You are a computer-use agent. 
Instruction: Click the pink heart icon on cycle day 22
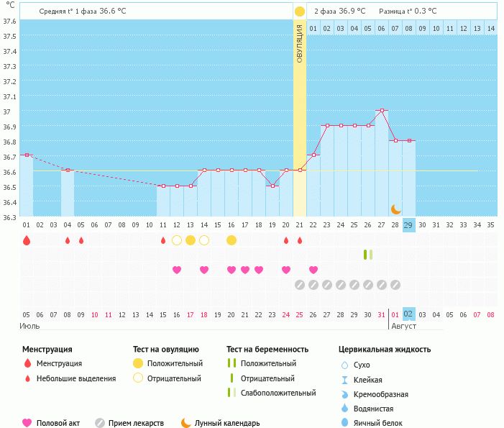pos(313,270)
